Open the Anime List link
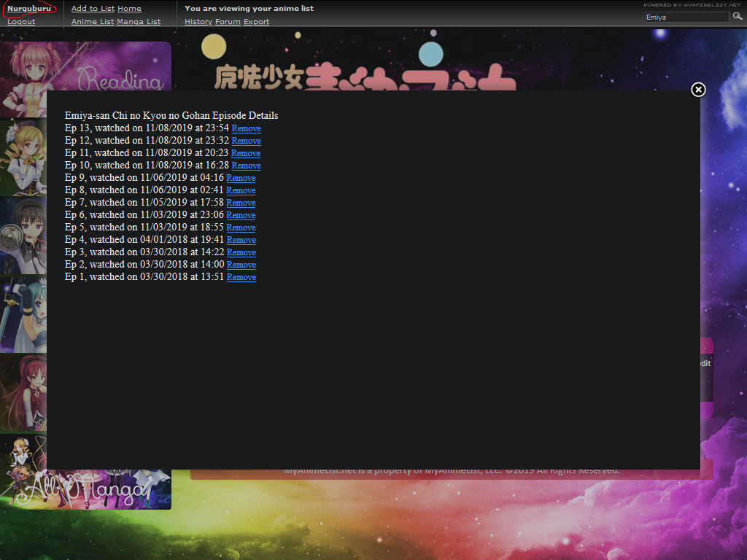The width and height of the screenshot is (747, 560). coord(93,22)
